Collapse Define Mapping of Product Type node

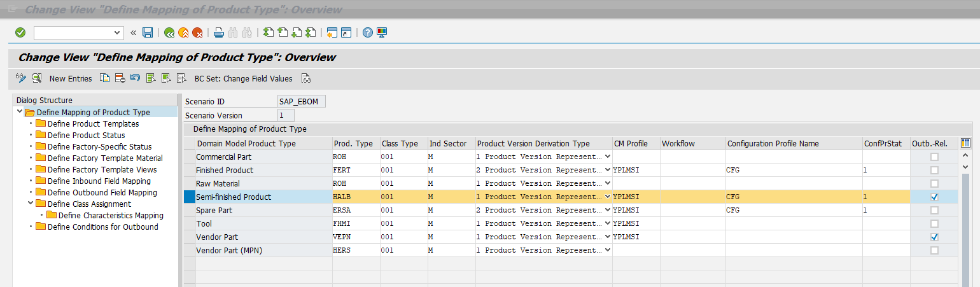click(20, 112)
